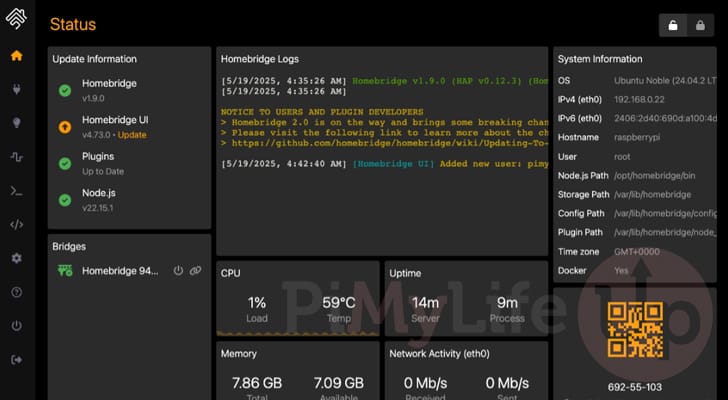Click the Update link under Homebridge UI
Viewport: 728px width, 400px height.
coord(132,135)
